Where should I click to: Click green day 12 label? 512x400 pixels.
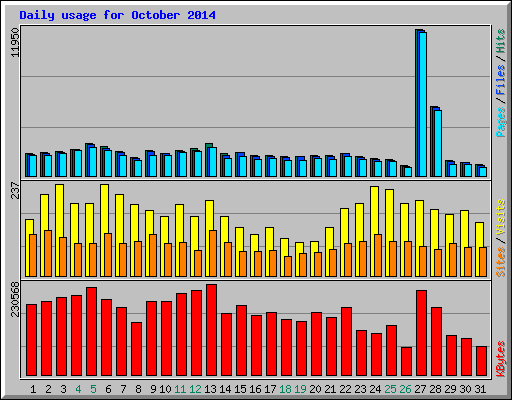pos(195,389)
